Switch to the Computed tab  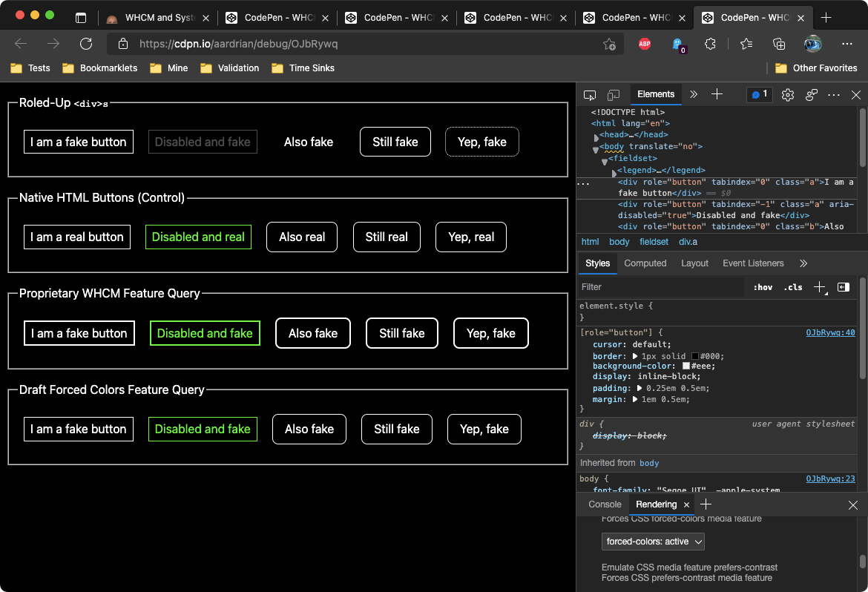tap(645, 263)
